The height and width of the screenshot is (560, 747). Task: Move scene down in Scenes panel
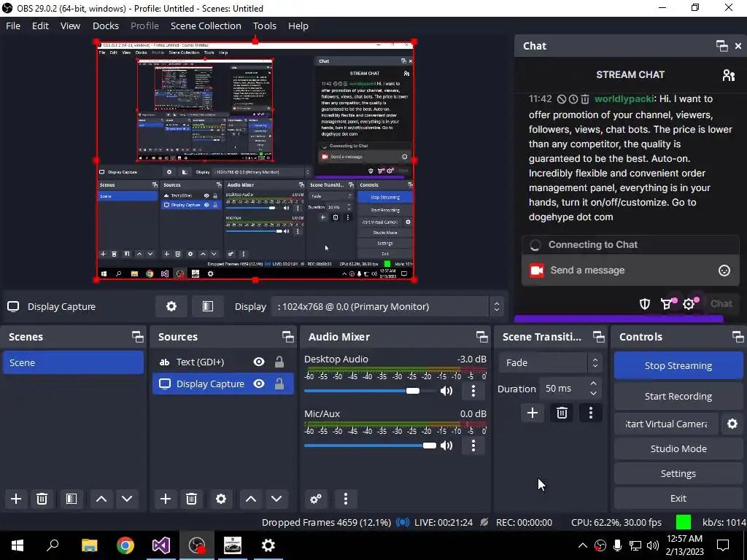click(127, 499)
